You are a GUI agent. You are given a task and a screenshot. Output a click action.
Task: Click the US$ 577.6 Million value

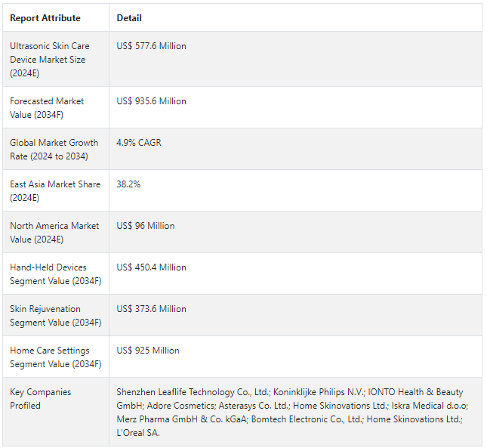coord(151,46)
